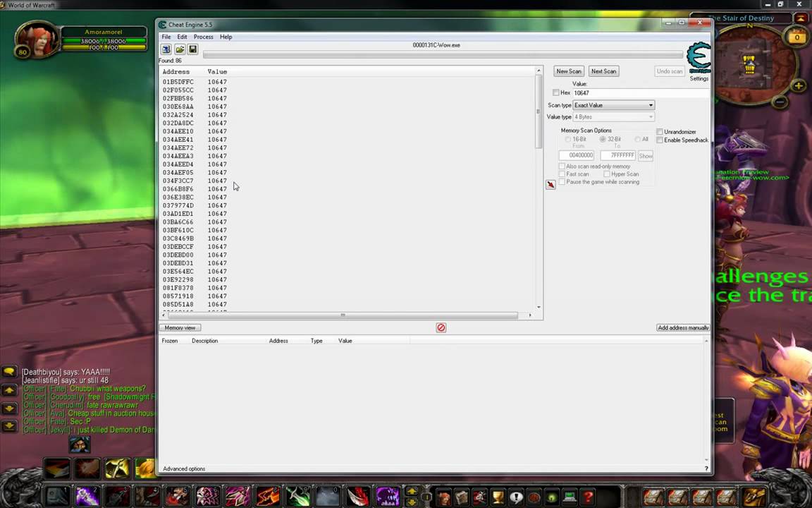Click the From address field 00400000
This screenshot has width=812, height=508.
point(577,155)
